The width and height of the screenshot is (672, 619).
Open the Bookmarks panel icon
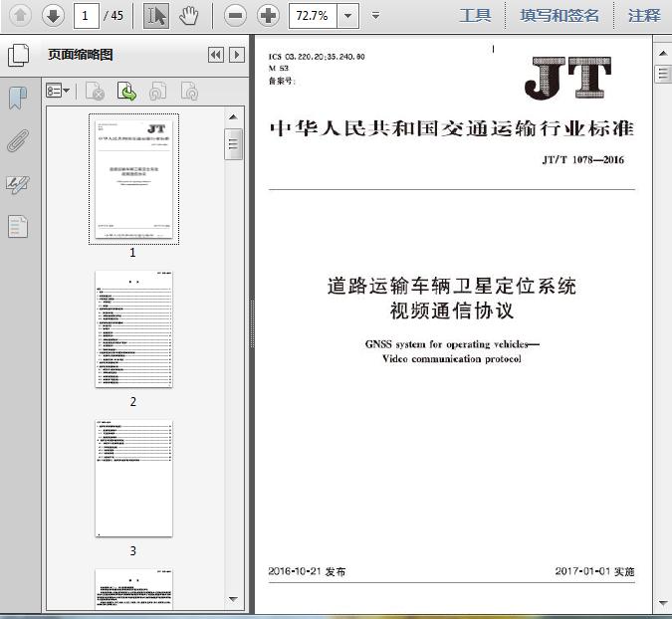pyautogui.click(x=18, y=98)
